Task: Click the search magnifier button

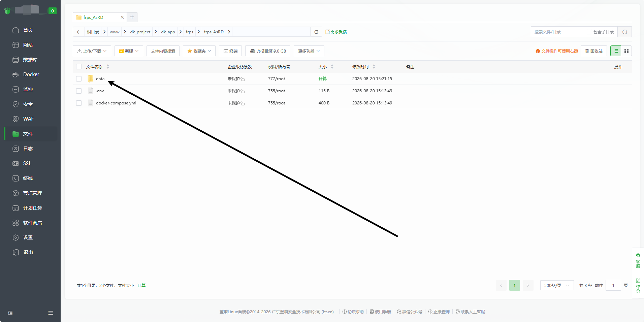Action: 625,32
